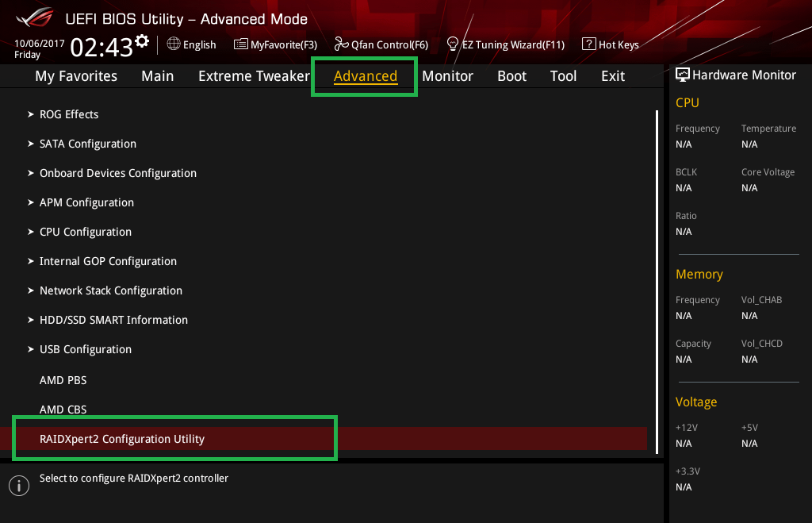The image size is (812, 523).
Task: Expand APM Configuration arrow
Action: click(x=31, y=202)
